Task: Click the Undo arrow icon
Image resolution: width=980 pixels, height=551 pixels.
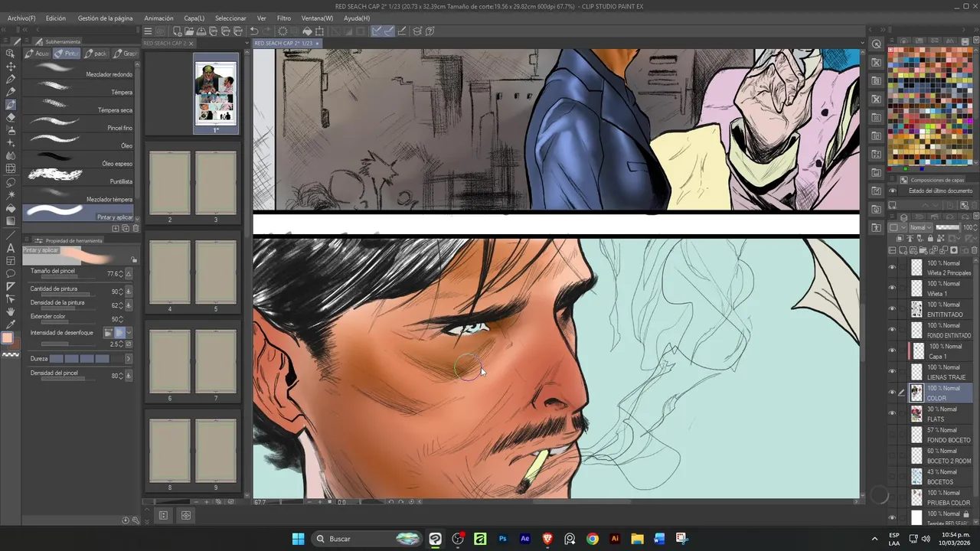Action: (x=254, y=31)
